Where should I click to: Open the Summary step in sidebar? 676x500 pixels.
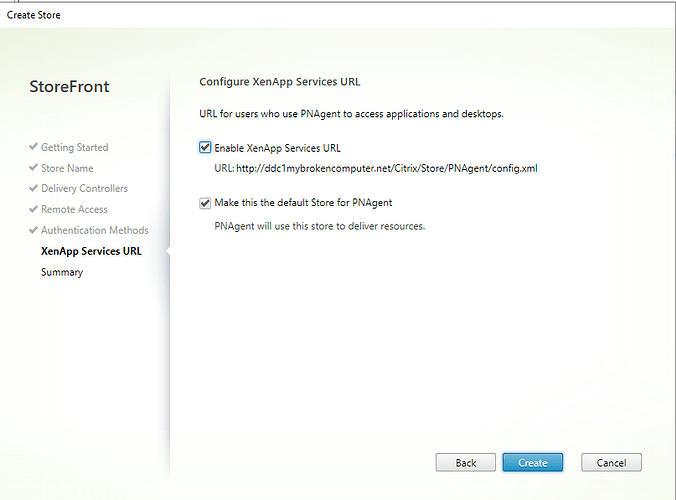(x=62, y=272)
